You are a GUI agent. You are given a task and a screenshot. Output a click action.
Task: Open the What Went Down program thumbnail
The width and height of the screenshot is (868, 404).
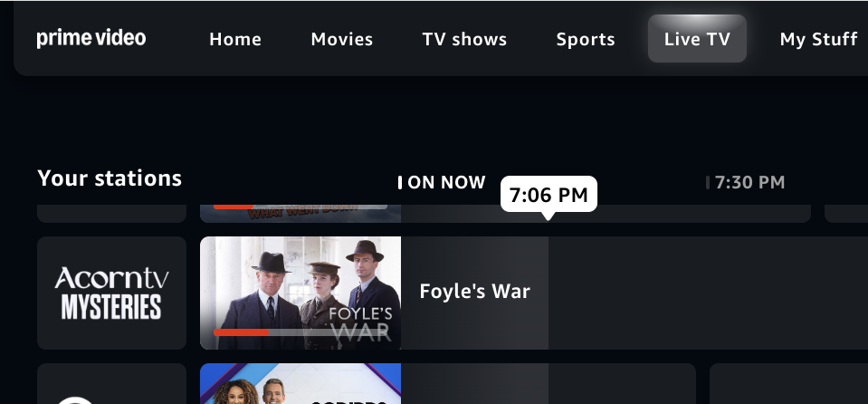point(300,214)
